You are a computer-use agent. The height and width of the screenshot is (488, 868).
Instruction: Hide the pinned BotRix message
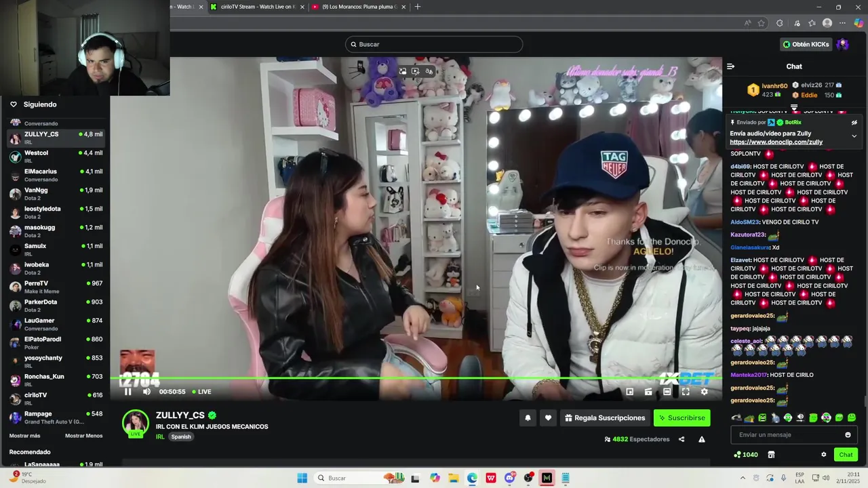854,123
